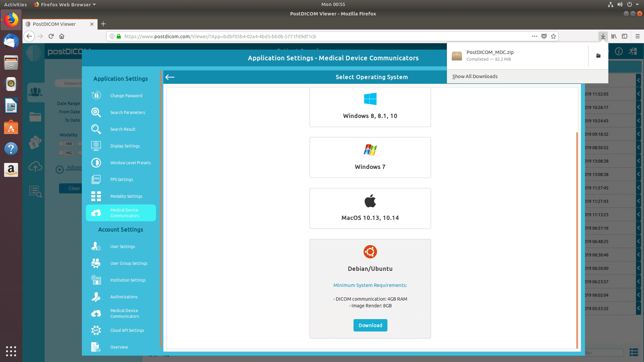Select the Window Level Presets icon
This screenshot has width=644, height=362.
coord(96,163)
